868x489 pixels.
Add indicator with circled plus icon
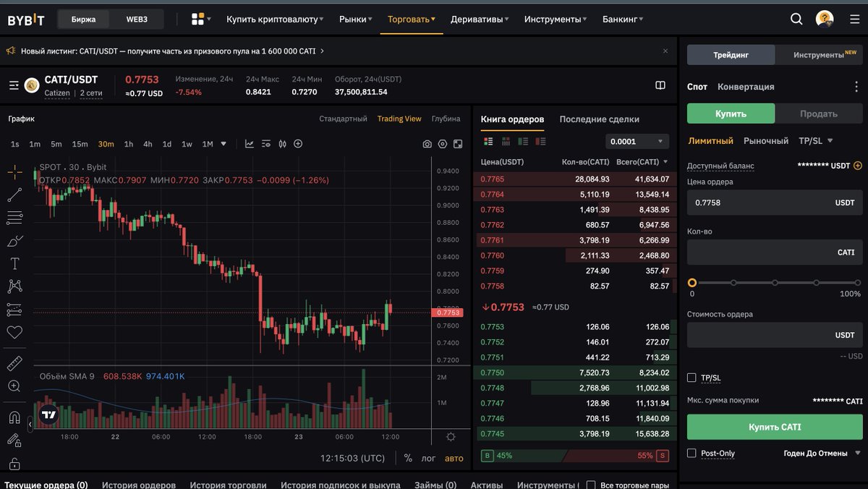(298, 144)
